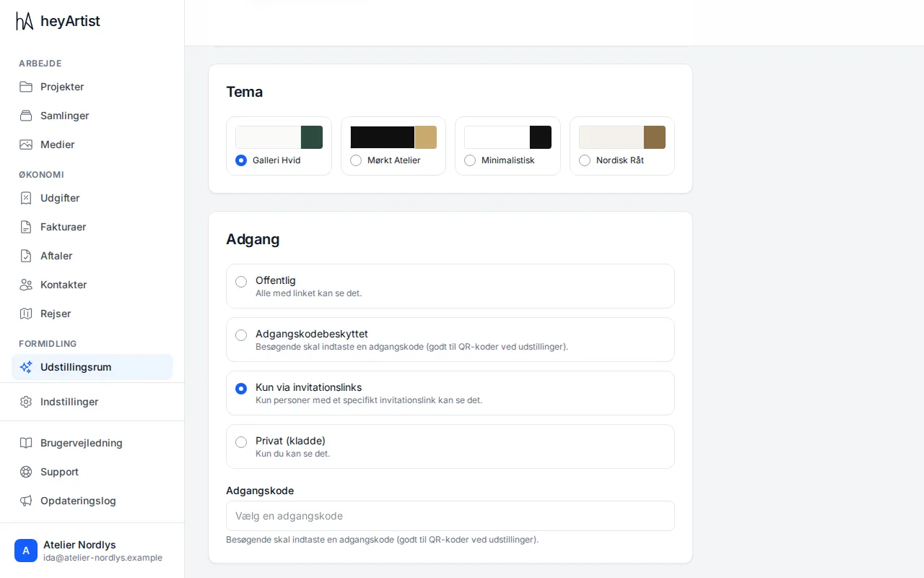Open Udgifter in sidebar

92,198
